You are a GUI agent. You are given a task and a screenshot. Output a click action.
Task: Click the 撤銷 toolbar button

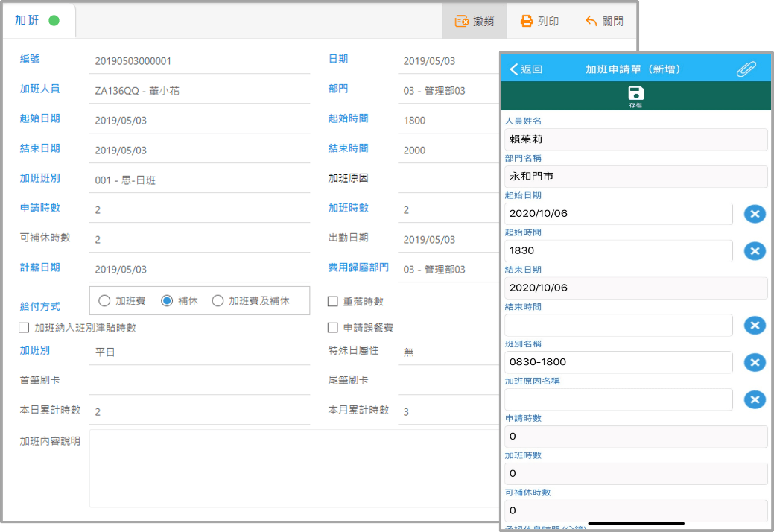tap(475, 21)
